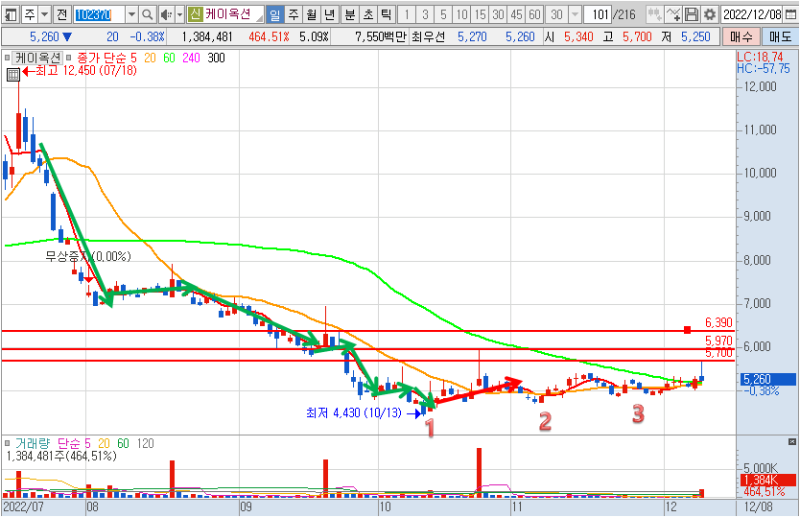Image resolution: width=800 pixels, height=517 pixels.
Task: Open chart settings gear icon
Action: click(x=710, y=14)
